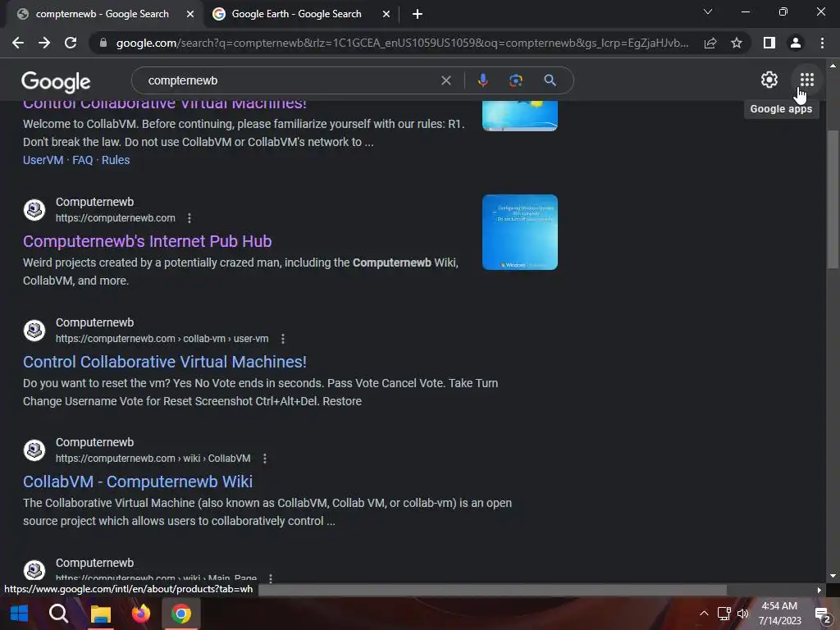Viewport: 840px width, 630px height.
Task: Bookmark this page with the star icon
Action: click(737, 43)
